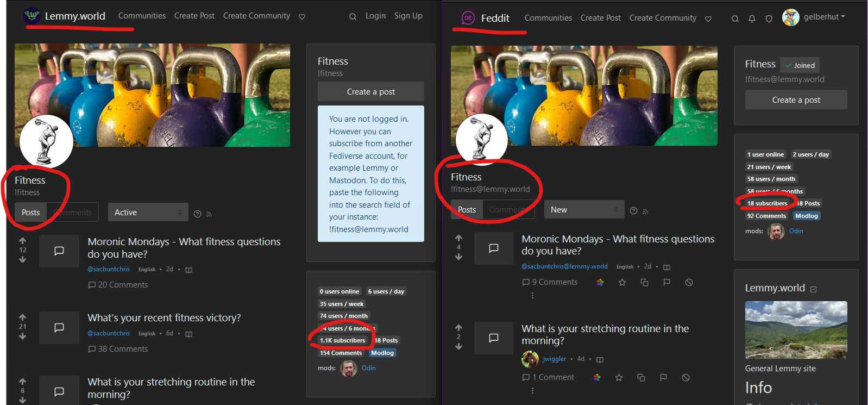868x405 pixels.
Task: Toggle the Joined subscription button in Feddit
Action: pyautogui.click(x=800, y=65)
